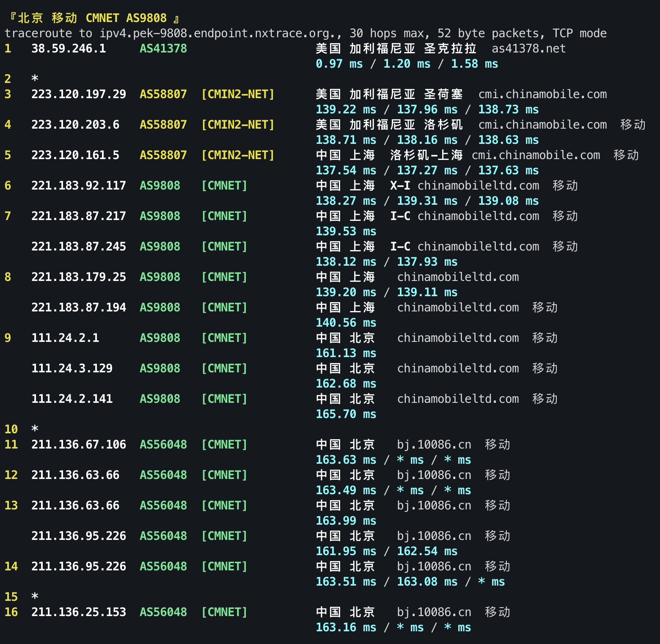Click the asterisk on hop 10
This screenshot has height=644, width=660.
click(x=35, y=429)
